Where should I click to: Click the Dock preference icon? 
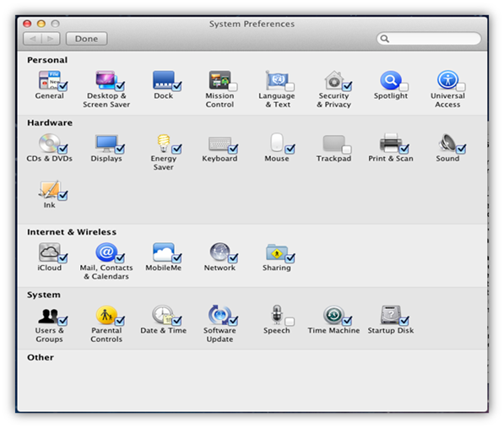click(x=163, y=80)
